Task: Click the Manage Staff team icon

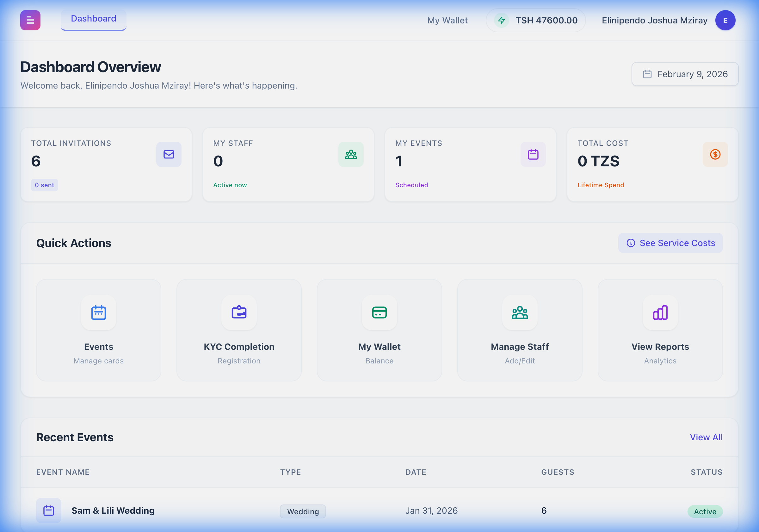Action: coord(520,313)
